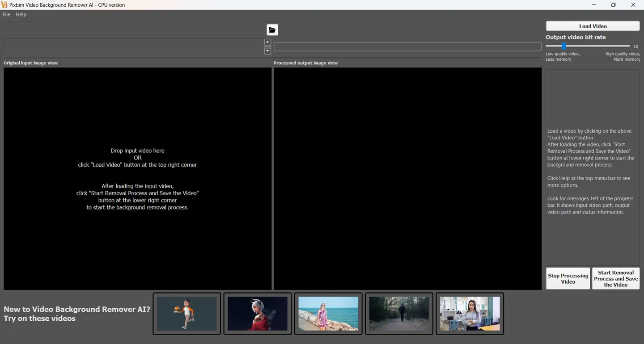Image resolution: width=644 pixels, height=344 pixels.
Task: Open the Help menu
Action: [x=21, y=14]
